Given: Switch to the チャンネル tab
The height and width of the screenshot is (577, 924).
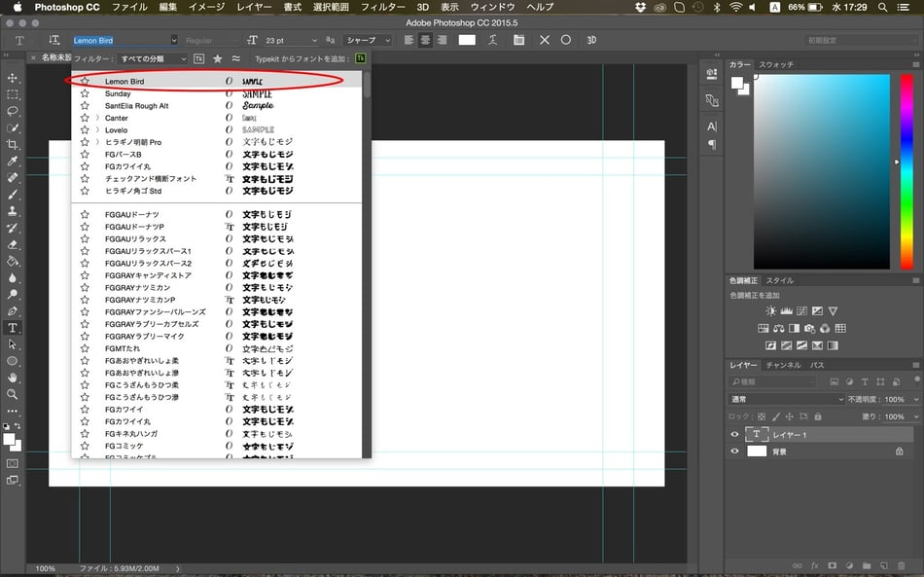Looking at the screenshot, I should (x=783, y=365).
